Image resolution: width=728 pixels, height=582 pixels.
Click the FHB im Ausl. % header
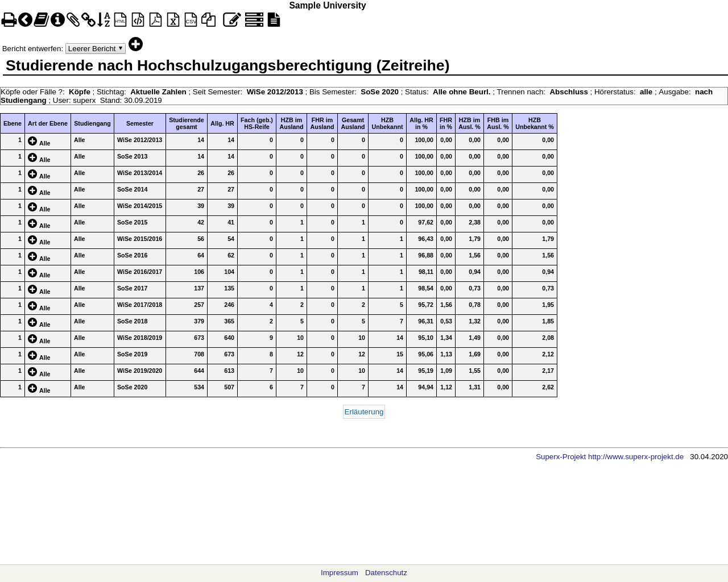point(498,123)
